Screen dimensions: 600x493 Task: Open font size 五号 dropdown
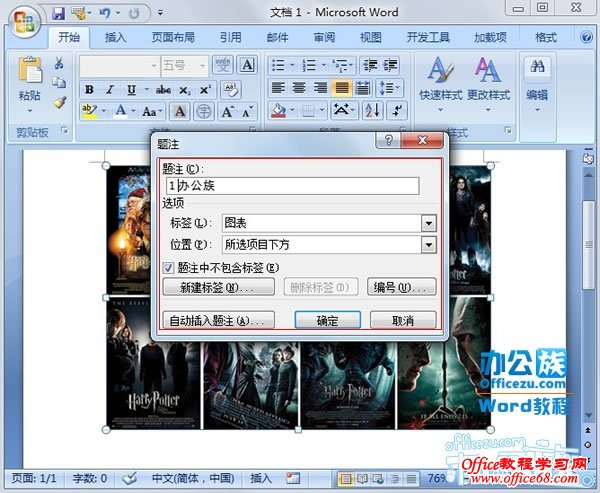(203, 65)
